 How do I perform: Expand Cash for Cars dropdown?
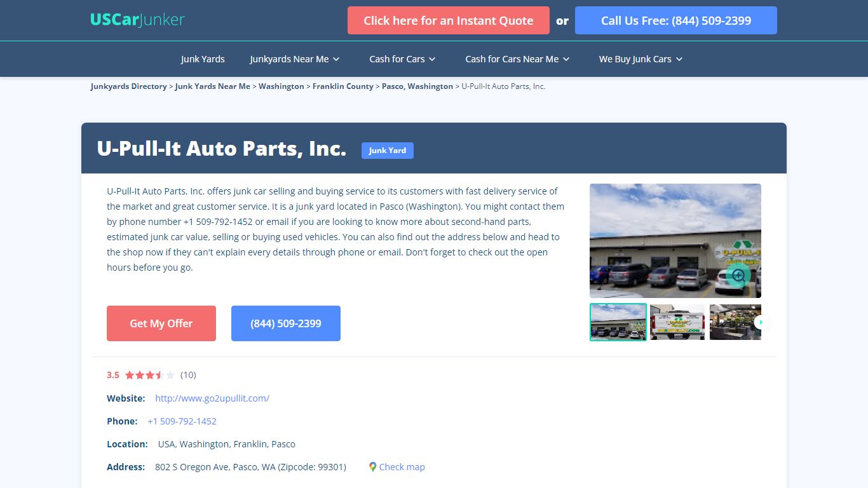(x=402, y=59)
